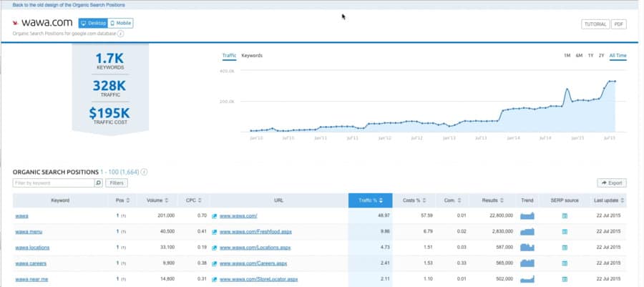Sort table by Pos column
Screen dimensions: 644x287
tap(123, 200)
